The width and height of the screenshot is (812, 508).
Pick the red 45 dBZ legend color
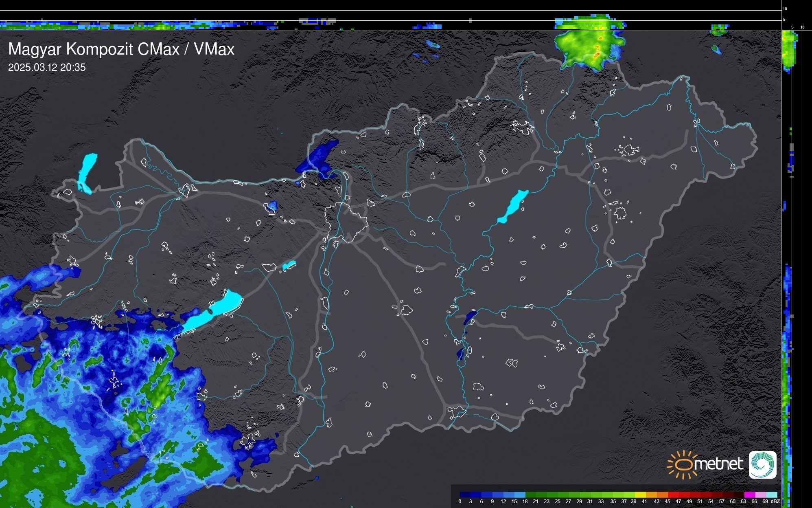pos(673,495)
